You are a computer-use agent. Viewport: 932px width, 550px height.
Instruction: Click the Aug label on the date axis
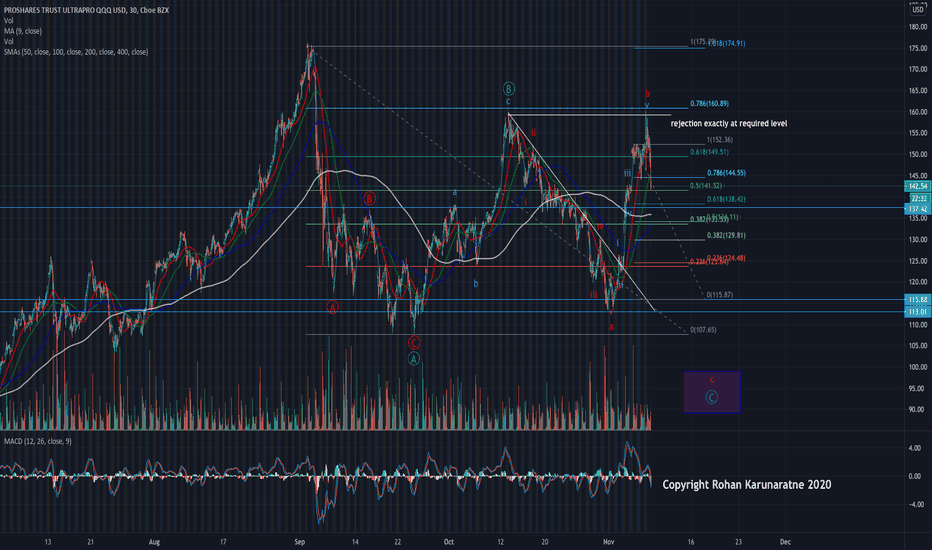coord(155,542)
